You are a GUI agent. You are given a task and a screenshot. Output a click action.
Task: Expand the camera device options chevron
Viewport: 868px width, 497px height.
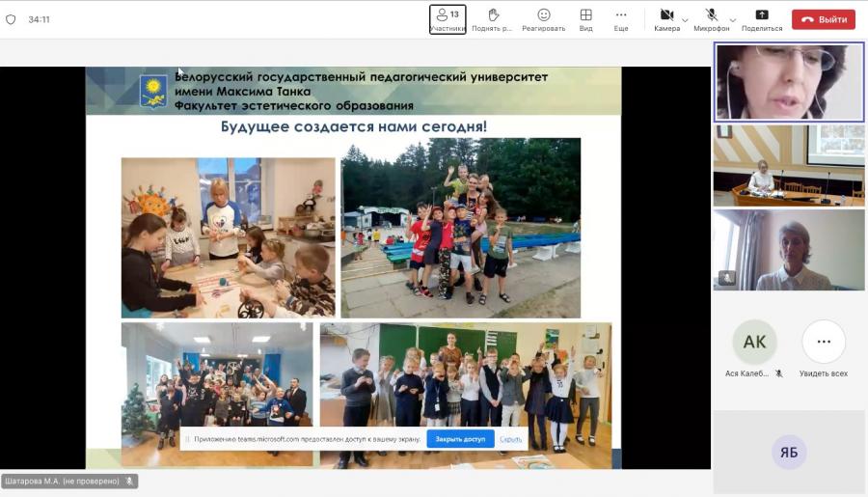[686, 20]
